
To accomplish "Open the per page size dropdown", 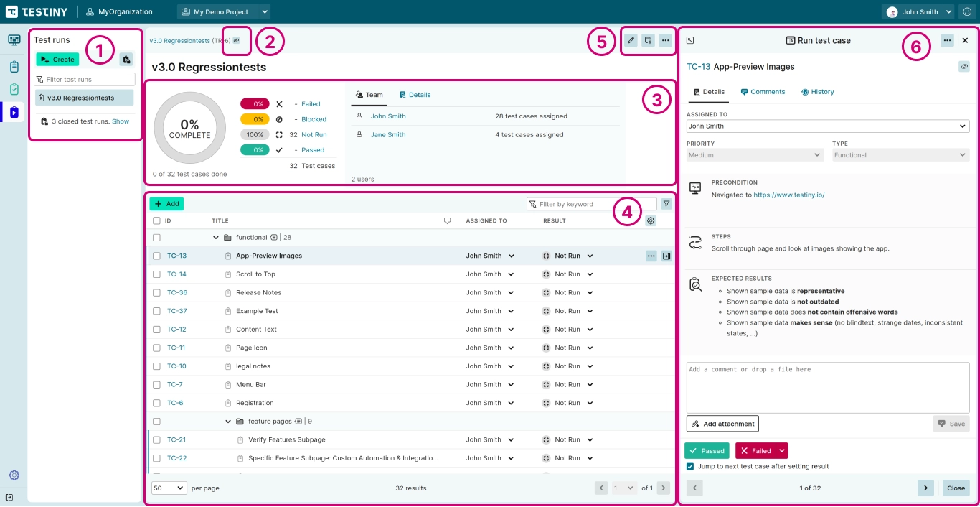I will [x=169, y=488].
